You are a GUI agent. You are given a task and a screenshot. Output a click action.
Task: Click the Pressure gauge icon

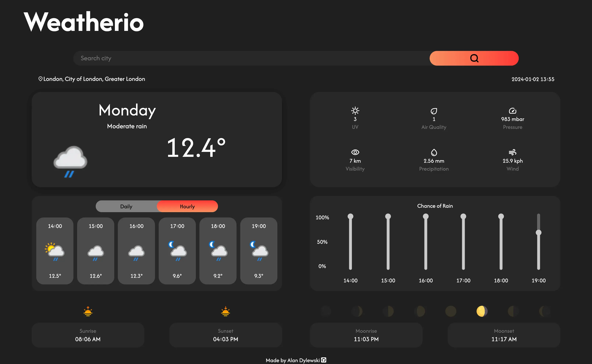[513, 111]
